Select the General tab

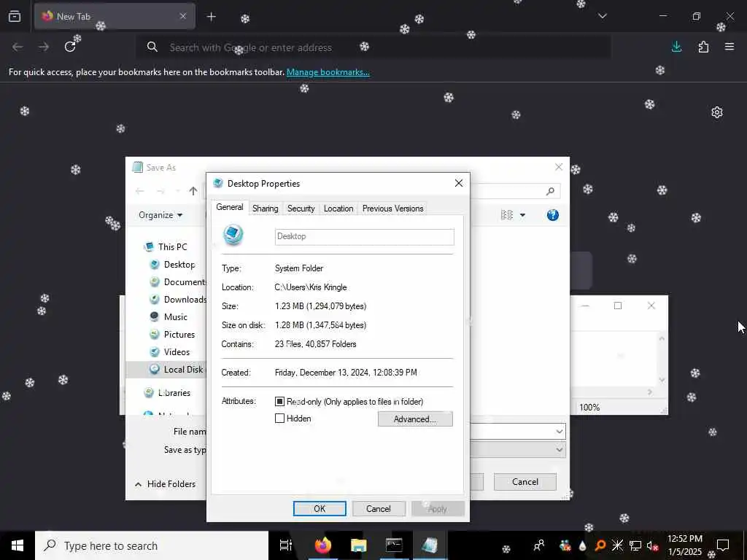coord(230,207)
